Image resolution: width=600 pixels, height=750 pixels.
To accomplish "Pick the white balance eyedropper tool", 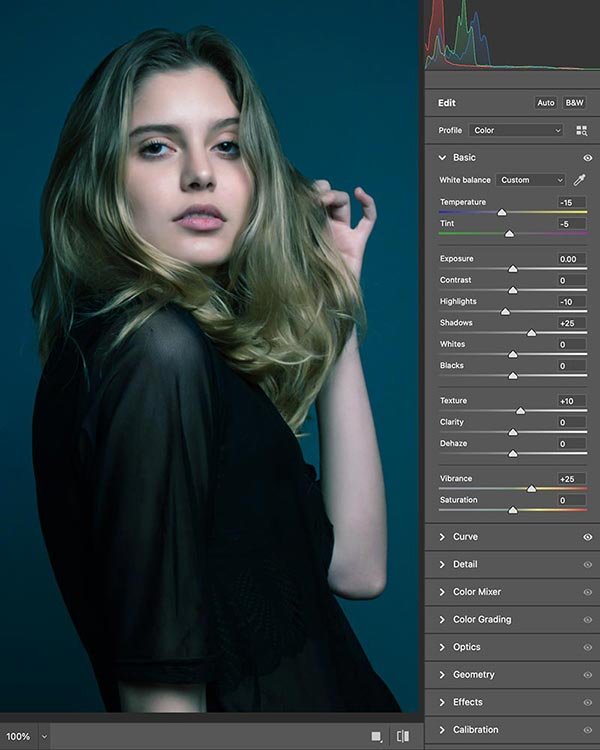I will [579, 180].
